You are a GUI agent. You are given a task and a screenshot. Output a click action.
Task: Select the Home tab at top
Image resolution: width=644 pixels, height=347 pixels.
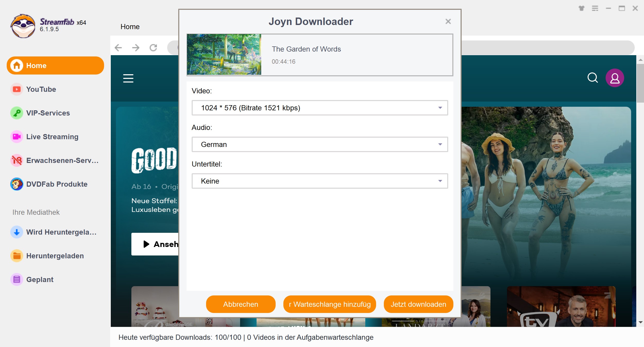130,27
